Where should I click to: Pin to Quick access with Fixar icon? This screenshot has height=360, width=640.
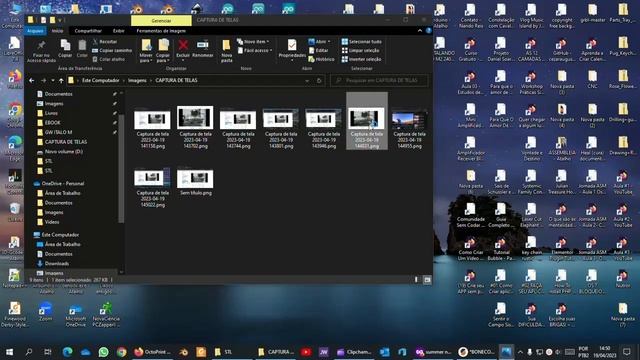(x=41, y=51)
